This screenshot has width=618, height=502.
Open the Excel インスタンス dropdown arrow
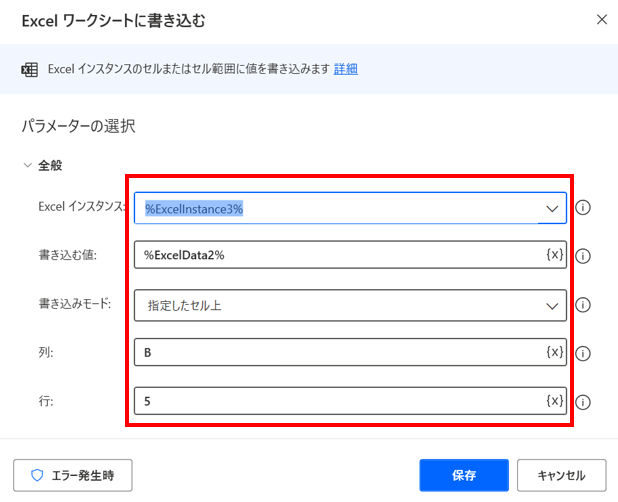point(552,208)
